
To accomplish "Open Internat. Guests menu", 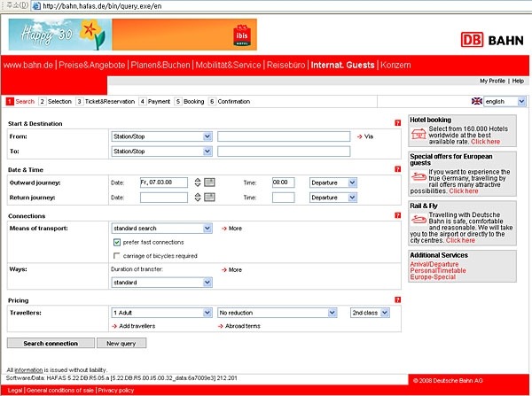I will coord(342,65).
